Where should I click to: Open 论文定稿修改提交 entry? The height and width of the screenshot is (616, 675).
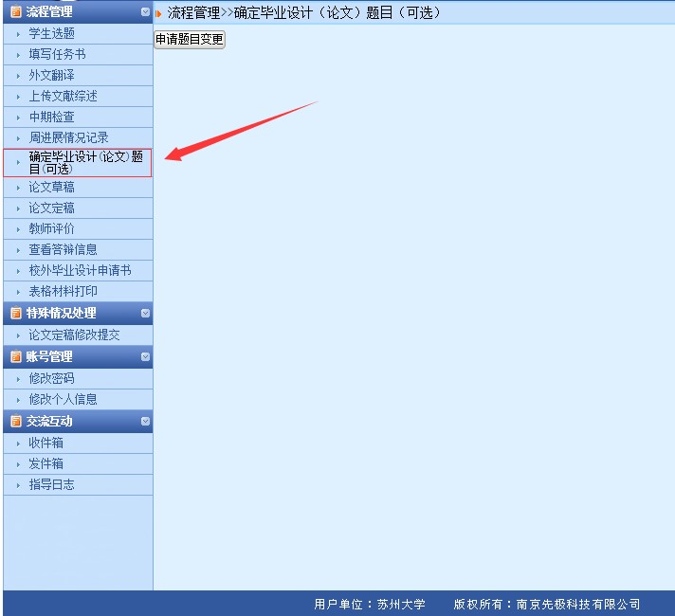[78, 335]
